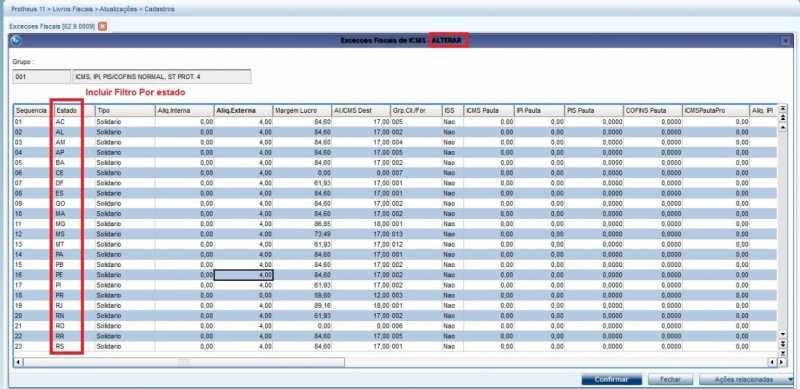Click the horizontal scrollbar thumb under the grid
This screenshot has width=800, height=389.
184,362
